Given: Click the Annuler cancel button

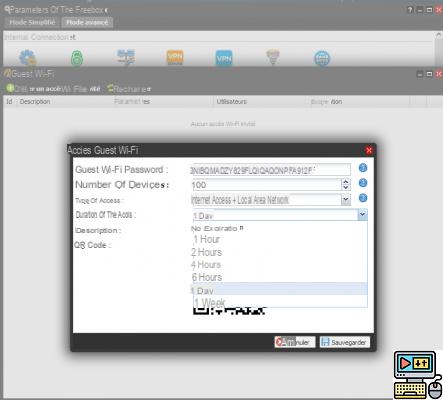Looking at the screenshot, I should (x=295, y=342).
